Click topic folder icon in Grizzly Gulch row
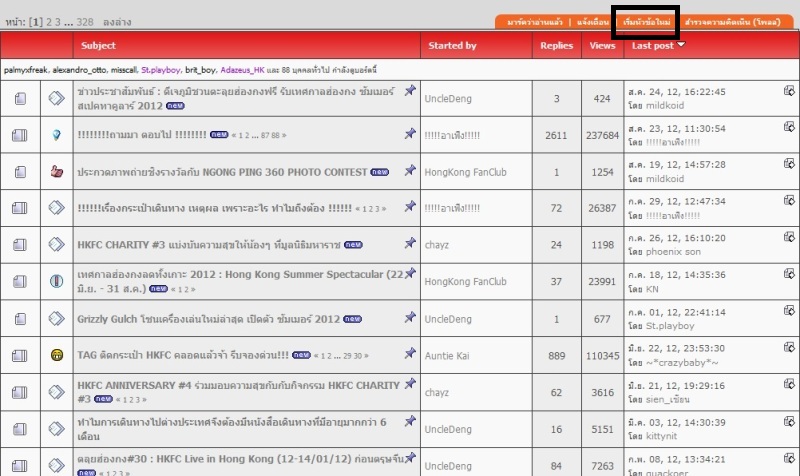 point(20,319)
